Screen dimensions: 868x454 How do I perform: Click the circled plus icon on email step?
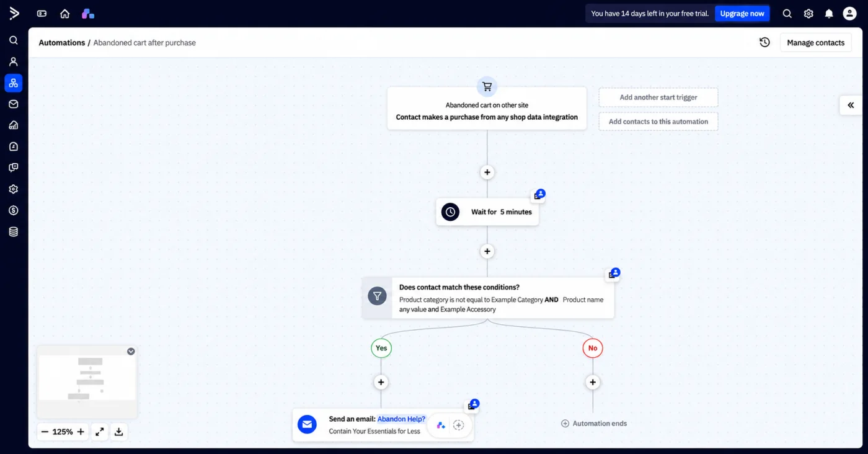click(x=459, y=425)
